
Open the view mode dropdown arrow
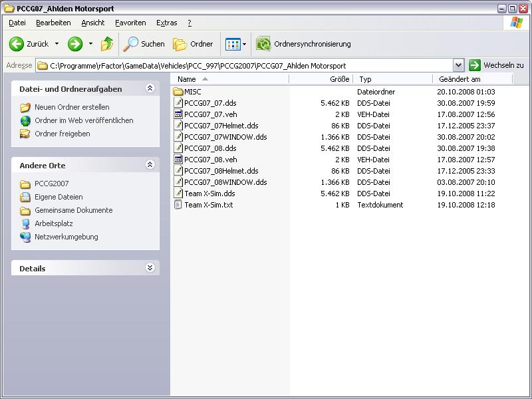pos(244,44)
